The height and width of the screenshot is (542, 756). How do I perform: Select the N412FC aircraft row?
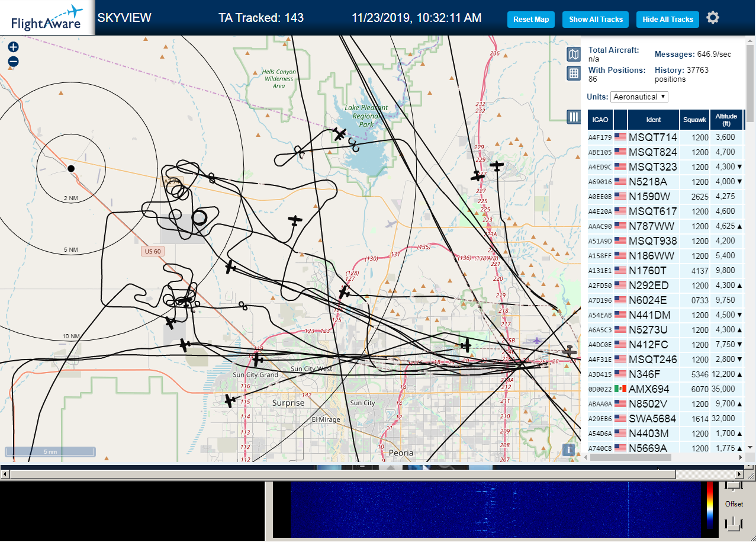[665, 345]
